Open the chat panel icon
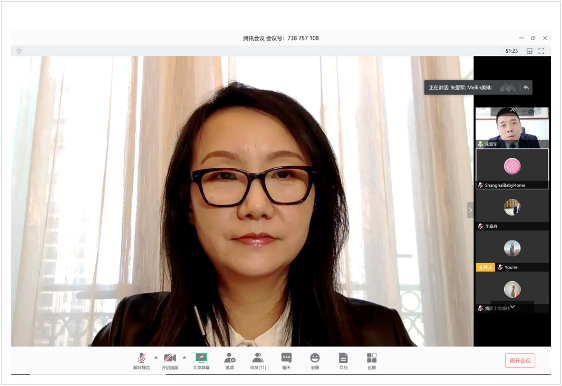 click(x=286, y=361)
